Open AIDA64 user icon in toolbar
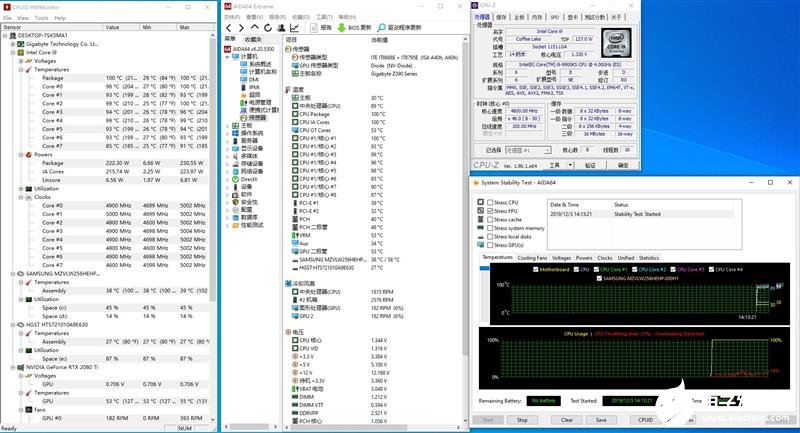 [281, 28]
